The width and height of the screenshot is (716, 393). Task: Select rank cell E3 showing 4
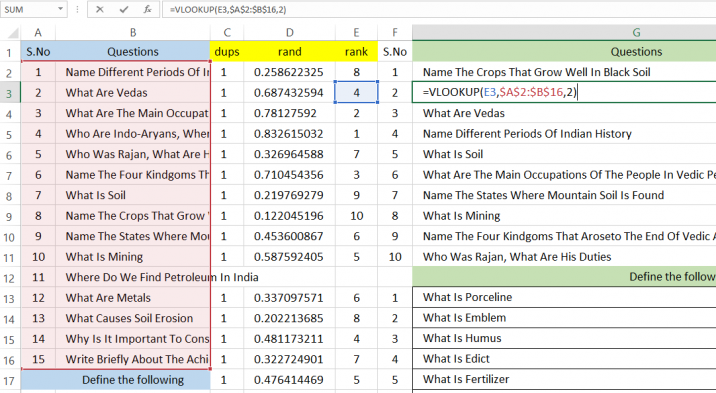tap(356, 93)
